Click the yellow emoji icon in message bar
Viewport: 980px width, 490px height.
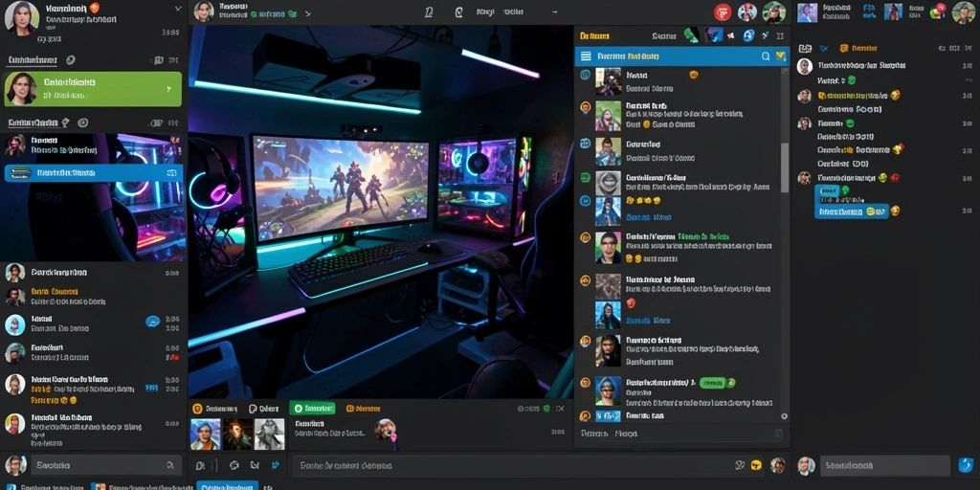pos(756,465)
